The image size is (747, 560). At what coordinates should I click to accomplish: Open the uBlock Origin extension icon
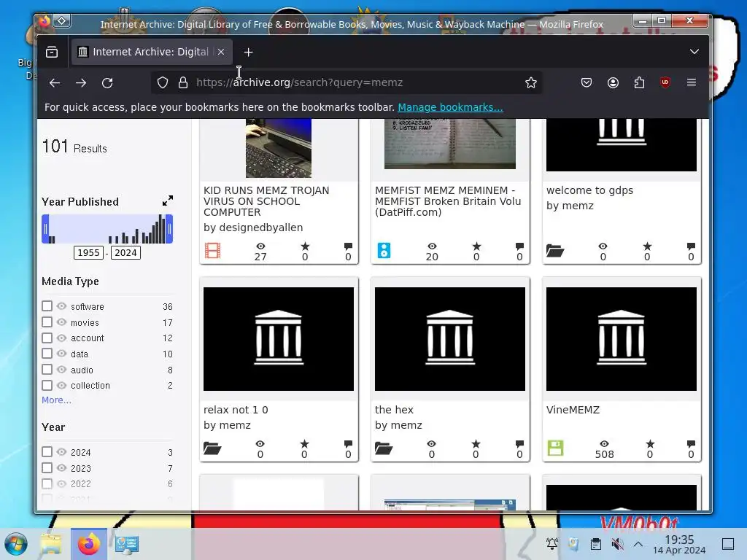coord(665,82)
